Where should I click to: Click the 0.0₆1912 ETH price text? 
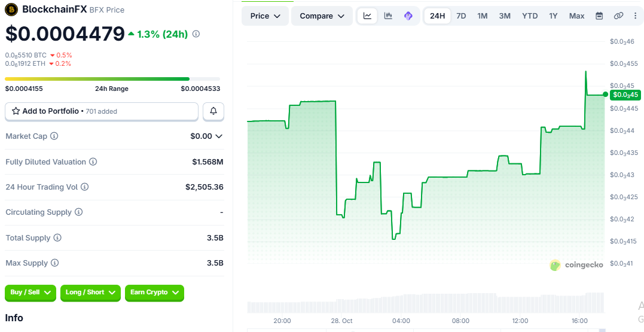pos(26,63)
